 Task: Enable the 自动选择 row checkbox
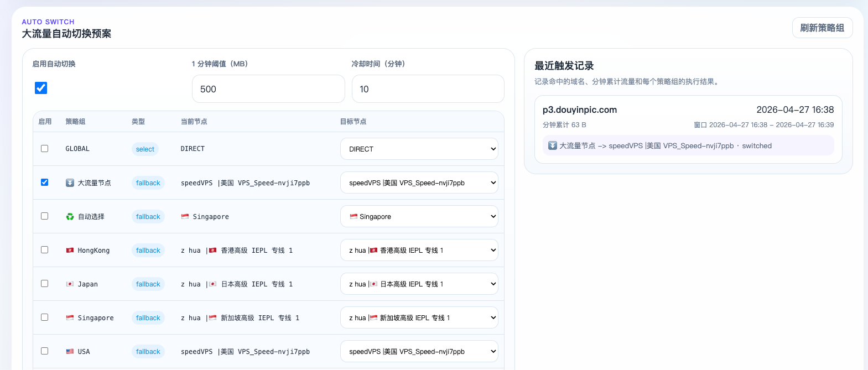click(x=44, y=216)
